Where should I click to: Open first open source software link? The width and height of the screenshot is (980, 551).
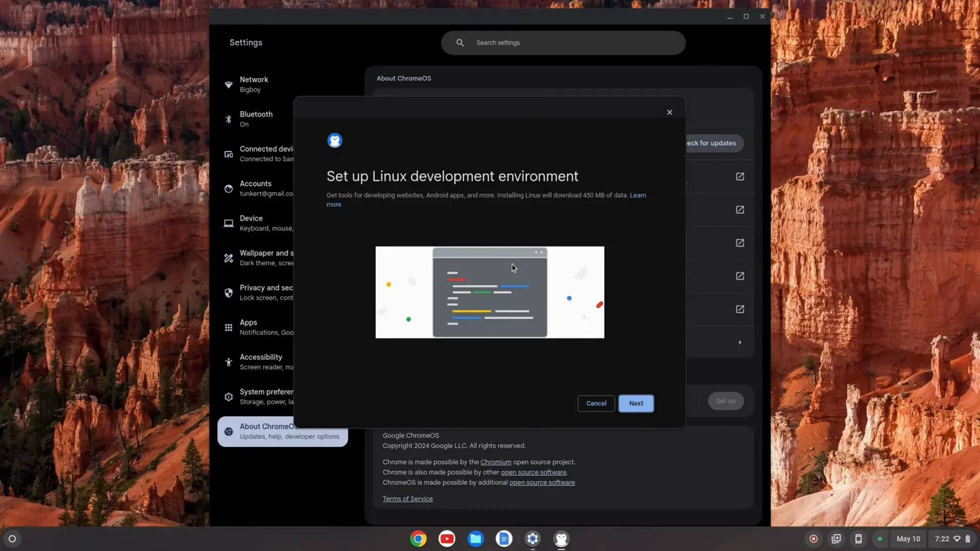point(533,472)
